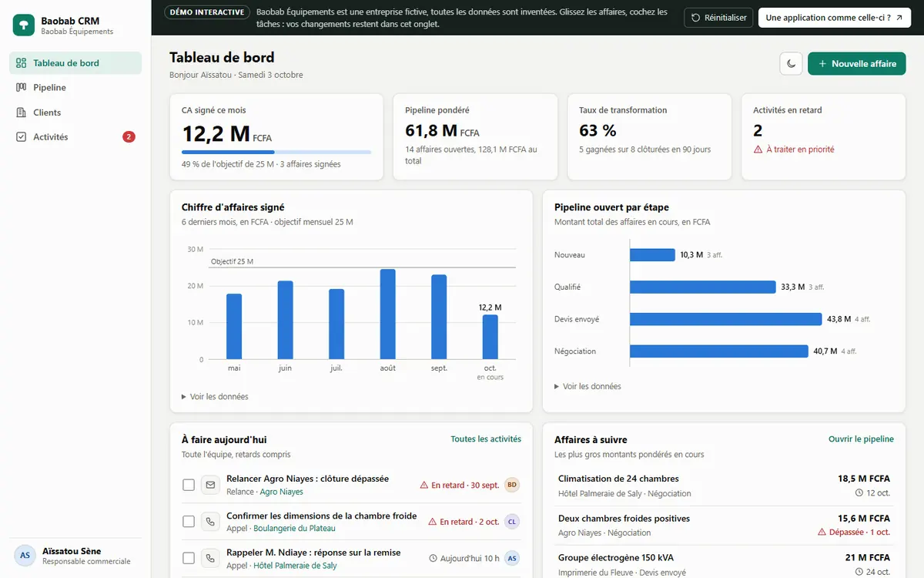Click the warning icon beside Dépassée · 1 oct.
This screenshot has width=924, height=578.
[x=822, y=533]
